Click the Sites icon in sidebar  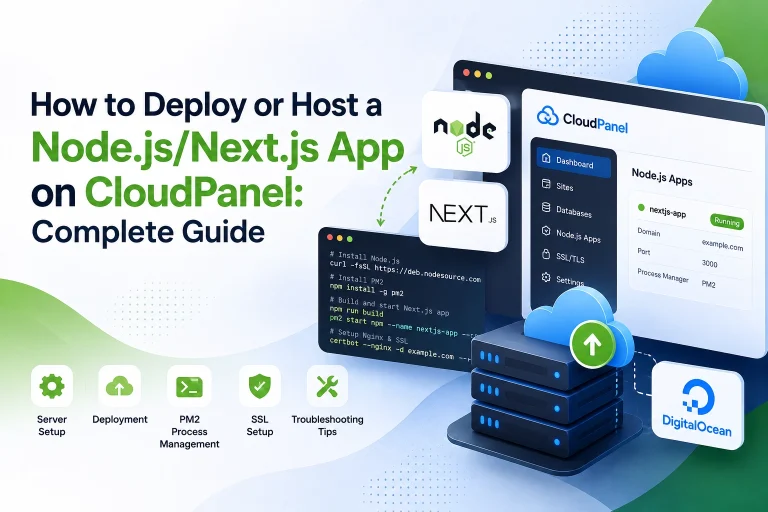point(546,184)
